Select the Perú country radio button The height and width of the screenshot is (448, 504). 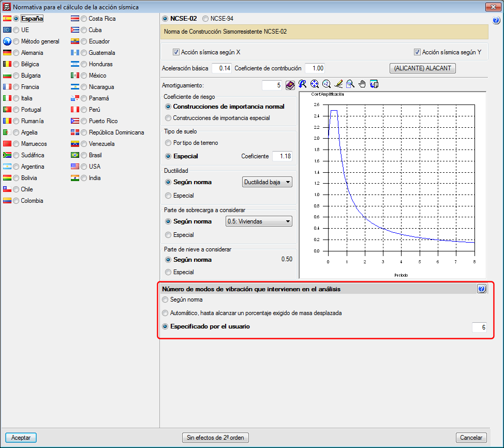click(84, 110)
